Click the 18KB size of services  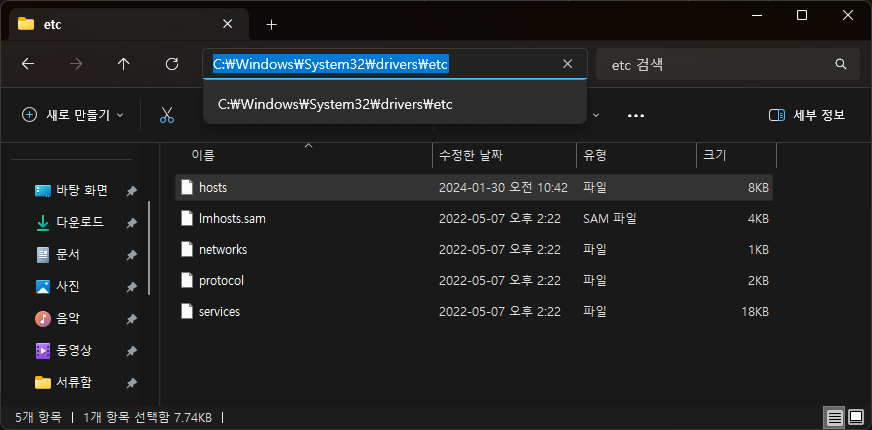[x=755, y=312]
